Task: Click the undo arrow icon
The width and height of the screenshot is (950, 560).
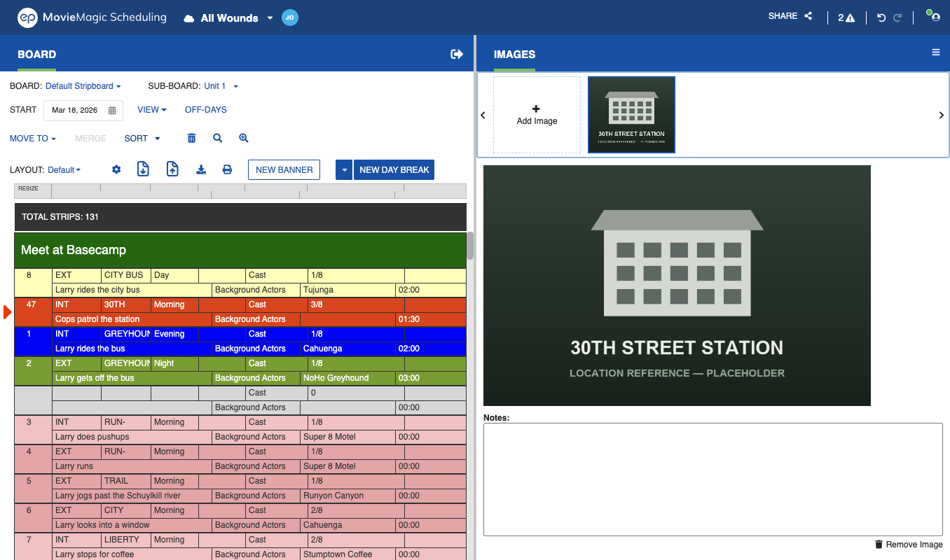Action: [x=881, y=18]
